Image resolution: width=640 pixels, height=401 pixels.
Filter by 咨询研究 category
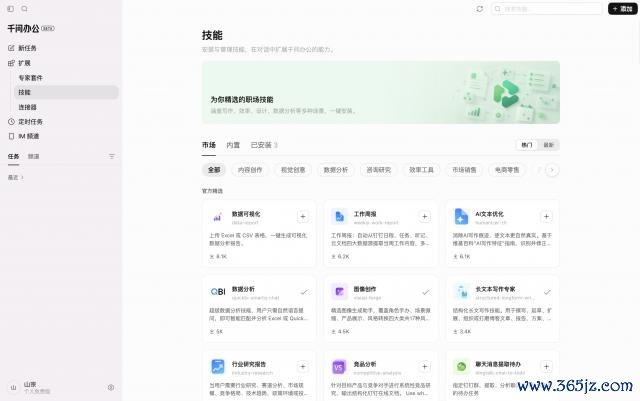coord(378,170)
